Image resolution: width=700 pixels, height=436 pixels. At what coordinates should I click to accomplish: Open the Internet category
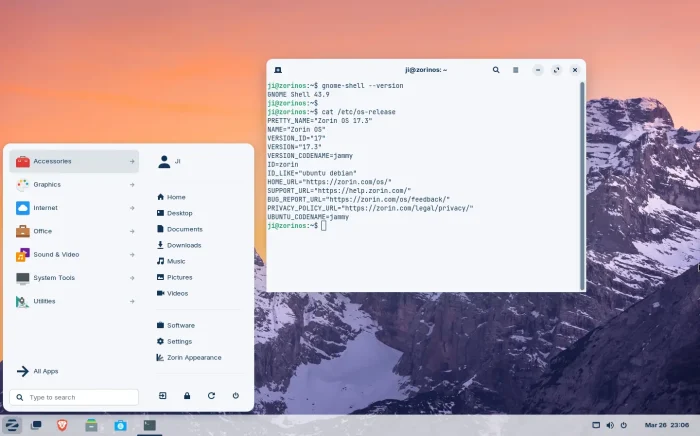point(74,208)
